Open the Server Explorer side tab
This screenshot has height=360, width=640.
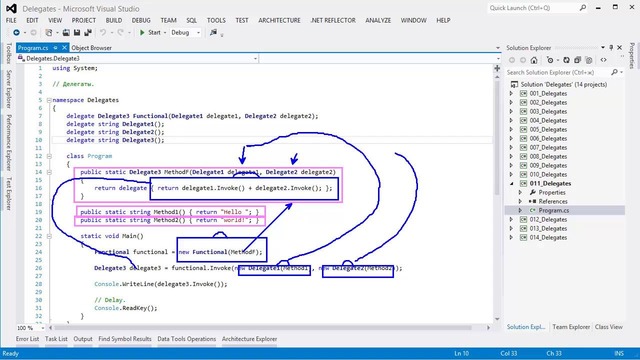[9, 89]
